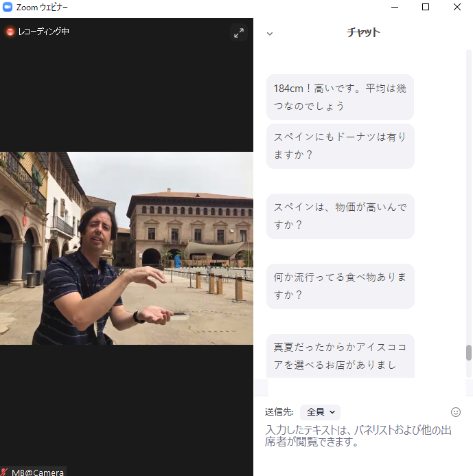Click the message asking about prices in Spain
Viewport: 473px width, 476px height.
pos(340,216)
